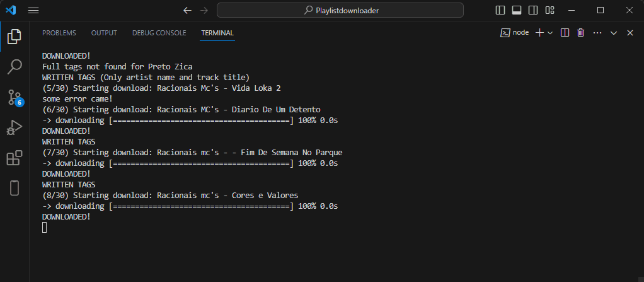This screenshot has width=644, height=282.
Task: Click the device icon at bottom of activity bar
Action: click(x=14, y=188)
